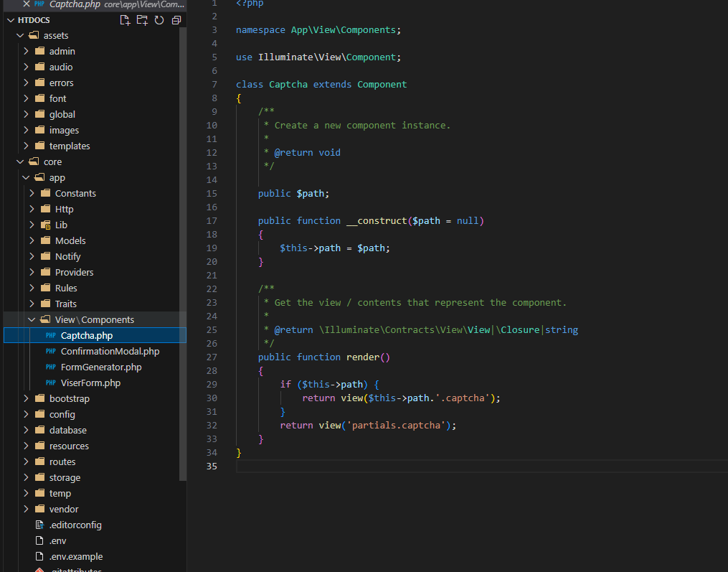Click the 'if ($this->path)' condition line
Image resolution: width=728 pixels, height=572 pixels.
pos(330,384)
